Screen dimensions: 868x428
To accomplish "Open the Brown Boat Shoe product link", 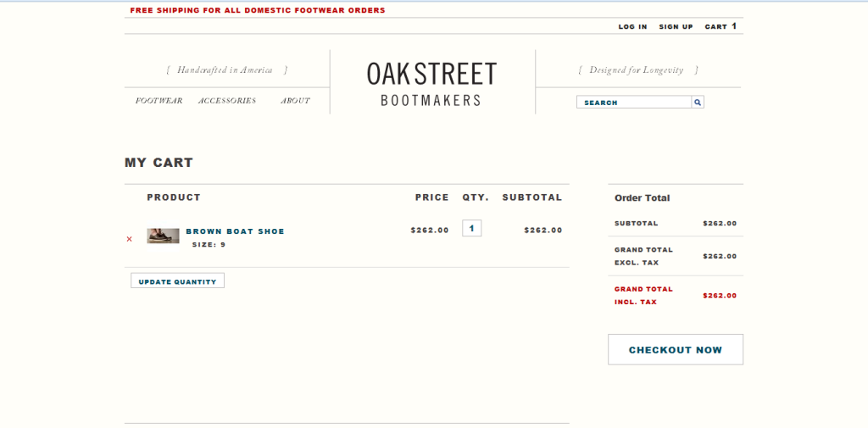I will (x=236, y=231).
